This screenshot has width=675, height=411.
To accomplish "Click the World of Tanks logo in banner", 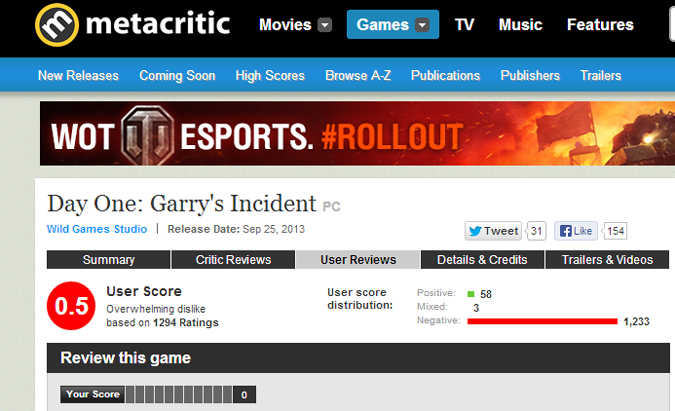I will pyautogui.click(x=148, y=134).
